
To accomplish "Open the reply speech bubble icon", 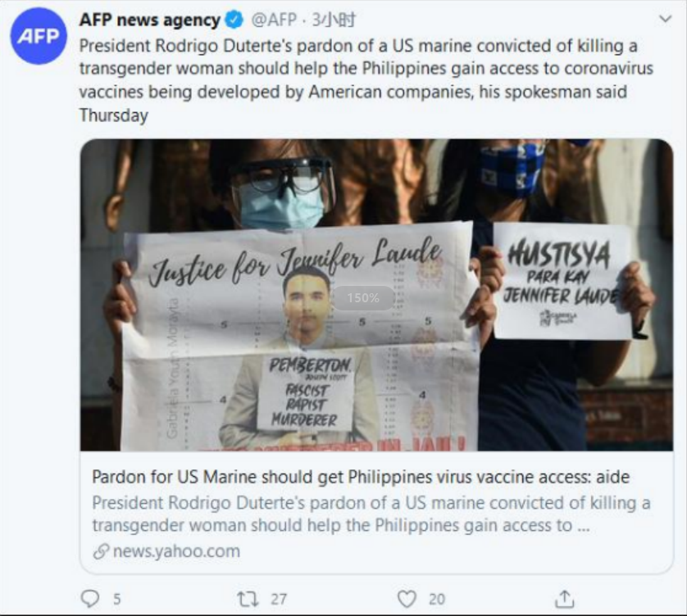I will coord(90,599).
